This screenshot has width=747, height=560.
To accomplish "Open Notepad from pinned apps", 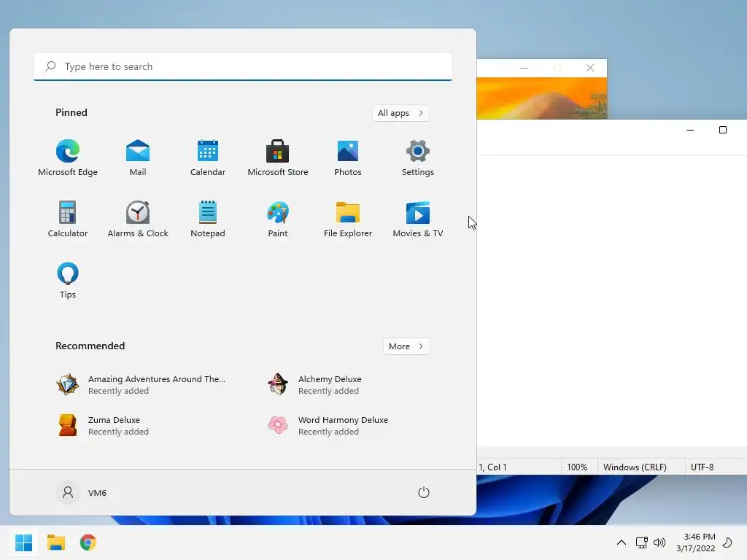I will (208, 219).
